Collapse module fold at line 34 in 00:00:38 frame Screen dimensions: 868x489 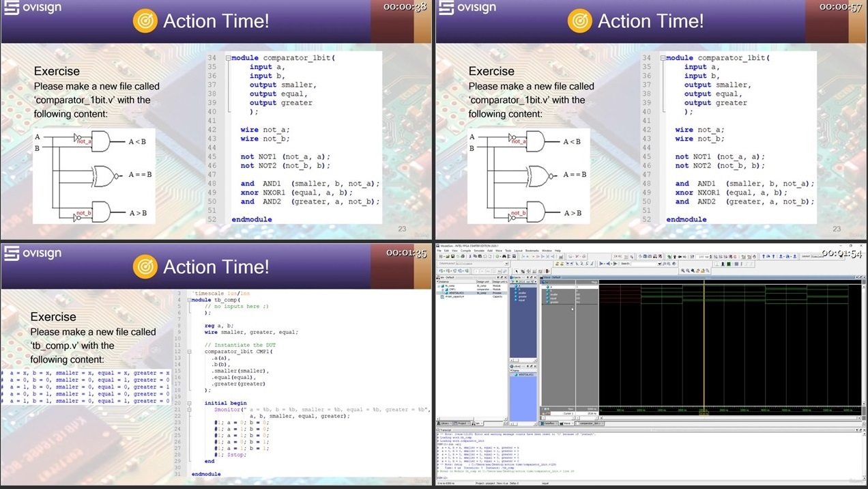pos(227,58)
